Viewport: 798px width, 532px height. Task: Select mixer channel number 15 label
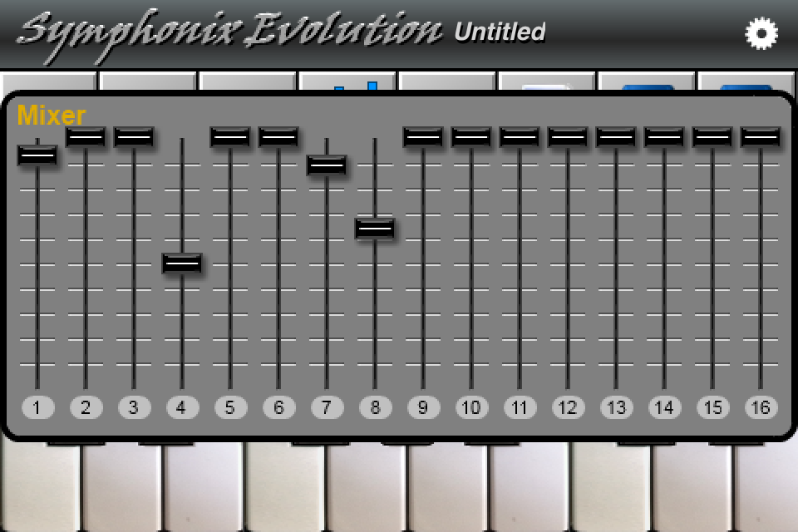pyautogui.click(x=712, y=407)
